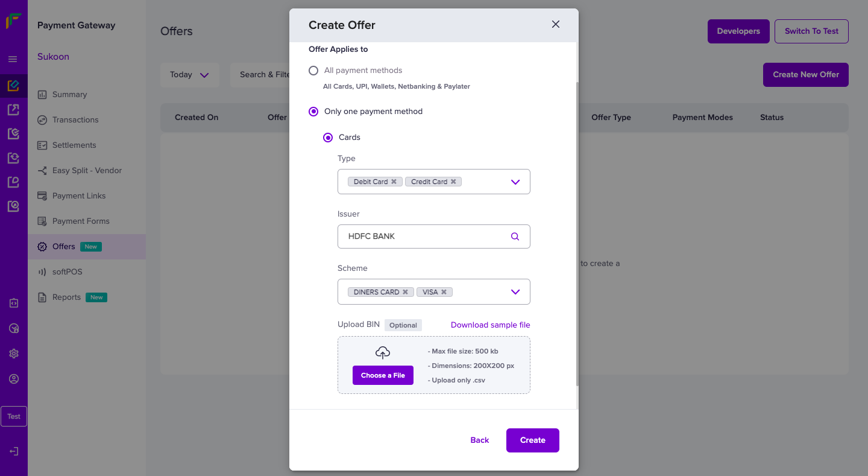Select the softPOS menu icon
This screenshot has height=476, width=868.
42,271
